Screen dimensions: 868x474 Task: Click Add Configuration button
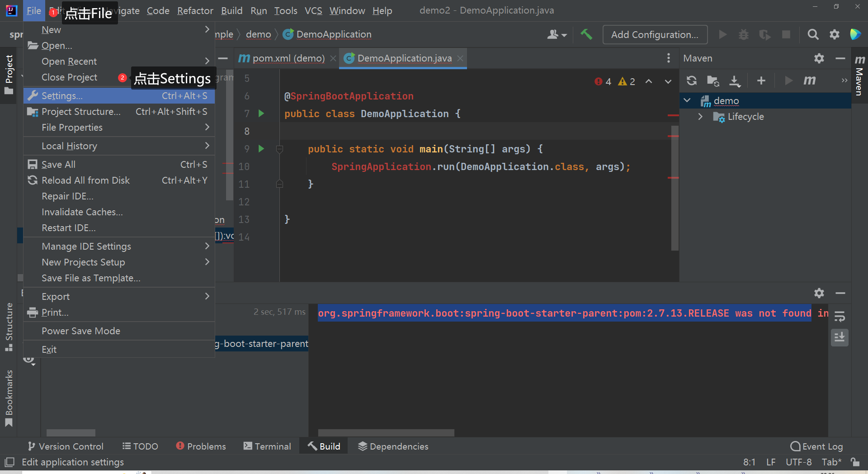pos(655,34)
